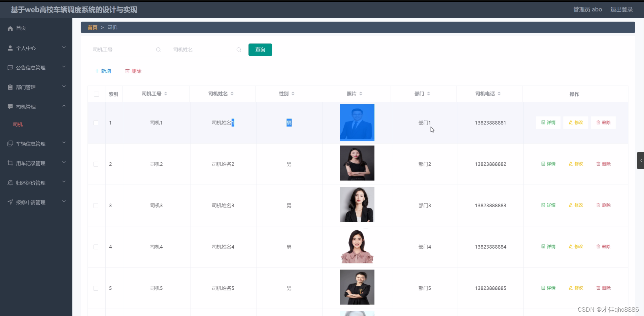Click the paper-plane icon beside 报修申请管理

pyautogui.click(x=10, y=202)
